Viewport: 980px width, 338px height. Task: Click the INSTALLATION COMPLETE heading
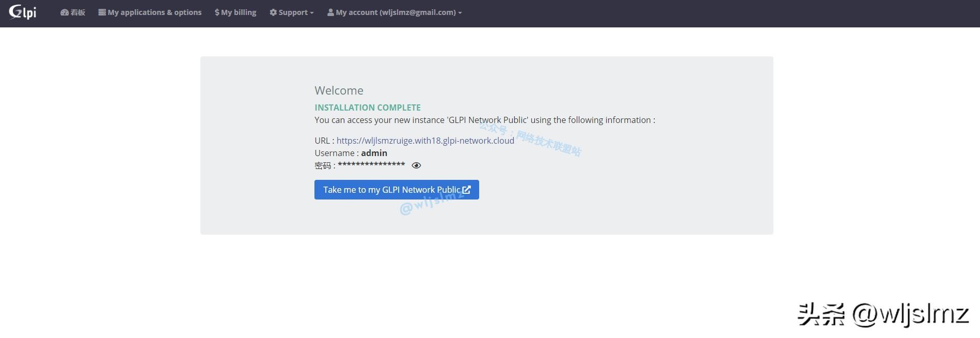[367, 107]
